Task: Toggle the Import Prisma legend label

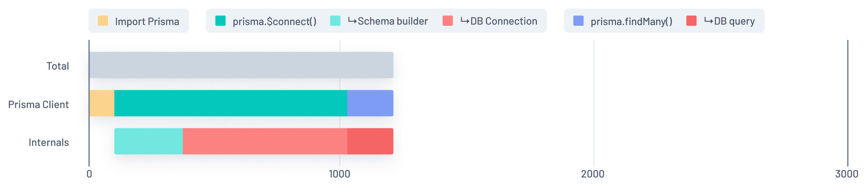Action: coord(147,21)
